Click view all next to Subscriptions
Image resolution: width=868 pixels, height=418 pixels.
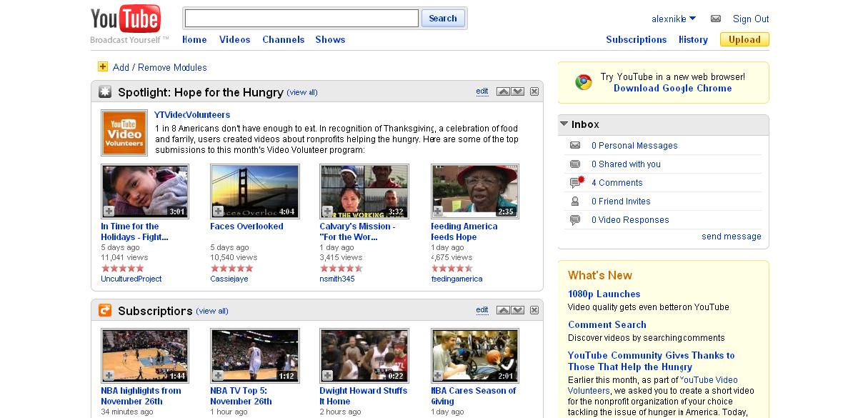(x=212, y=311)
